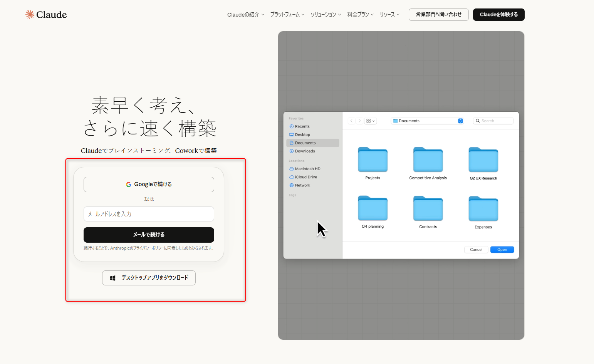Click デスクトップアプリをダウンロード button

[149, 278]
